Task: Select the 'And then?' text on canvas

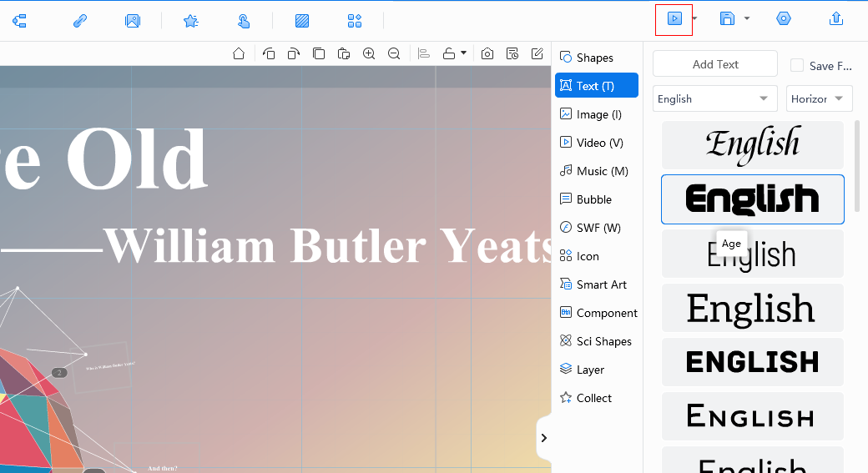Action: coord(162,468)
